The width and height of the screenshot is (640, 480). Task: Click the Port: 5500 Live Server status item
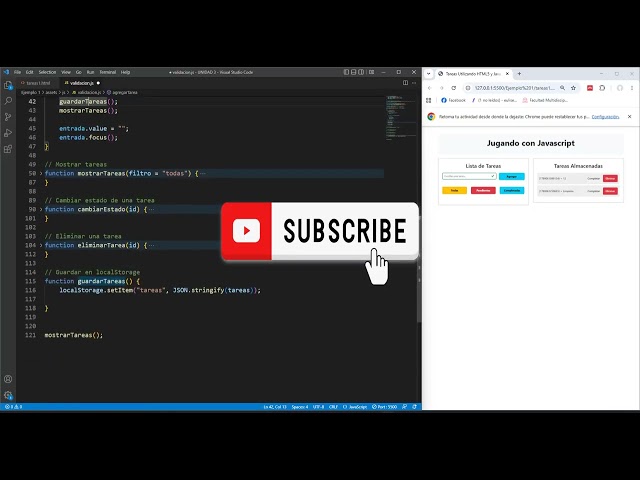pyautogui.click(x=384, y=407)
